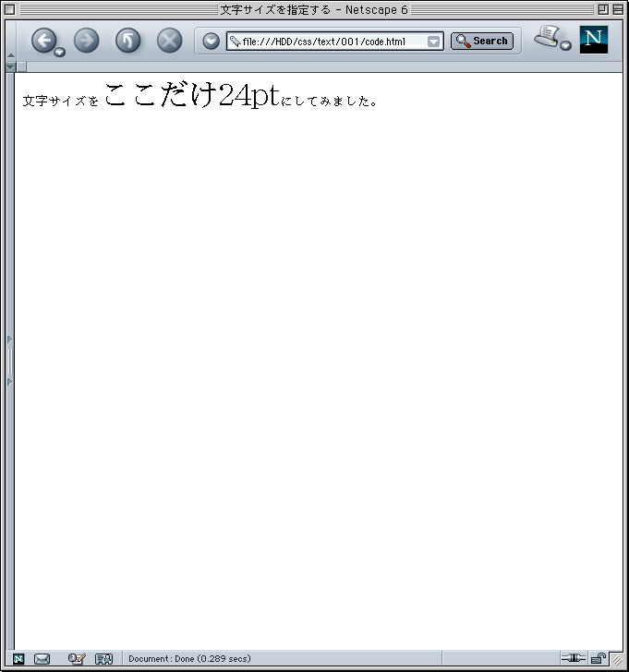Screen dimensions: 629x672
Task: Click the Netscape N logo throbber
Action: 593,40
